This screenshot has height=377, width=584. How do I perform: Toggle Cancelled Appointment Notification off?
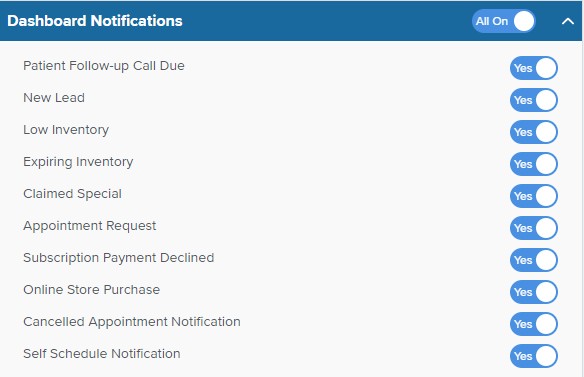click(x=534, y=324)
